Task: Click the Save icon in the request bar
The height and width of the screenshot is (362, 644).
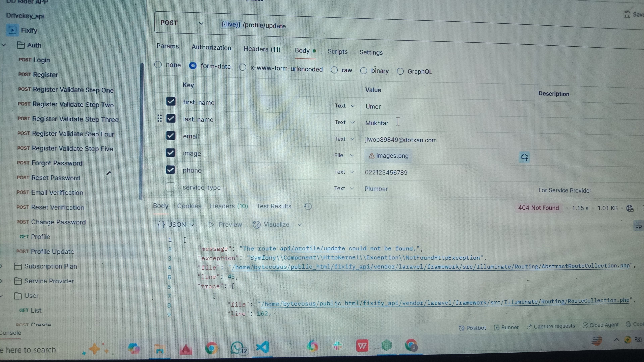Action: (627, 14)
